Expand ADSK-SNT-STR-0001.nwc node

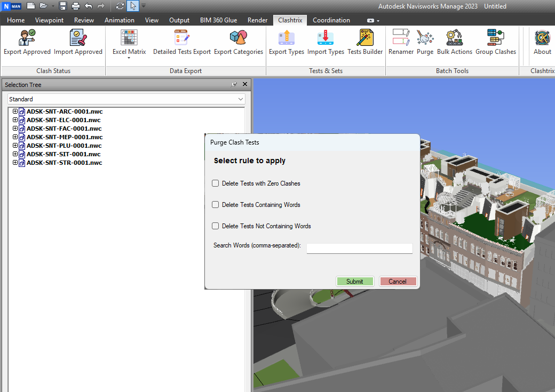tap(15, 162)
